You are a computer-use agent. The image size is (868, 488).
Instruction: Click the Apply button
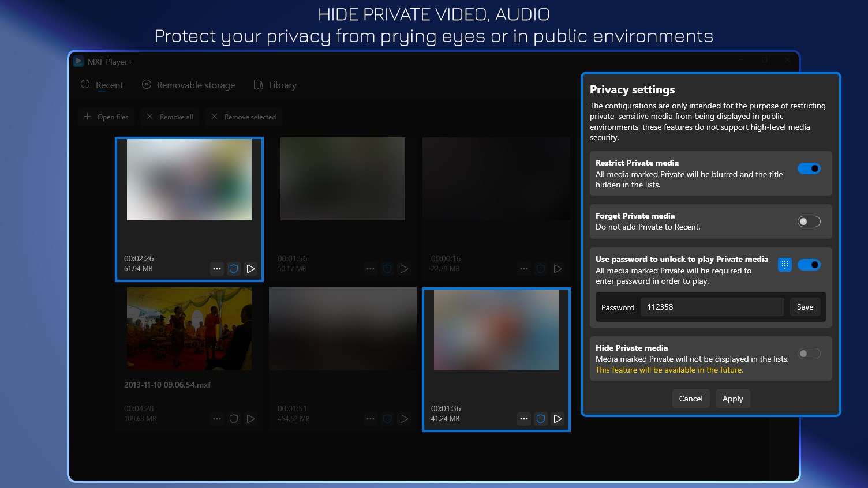(732, 399)
